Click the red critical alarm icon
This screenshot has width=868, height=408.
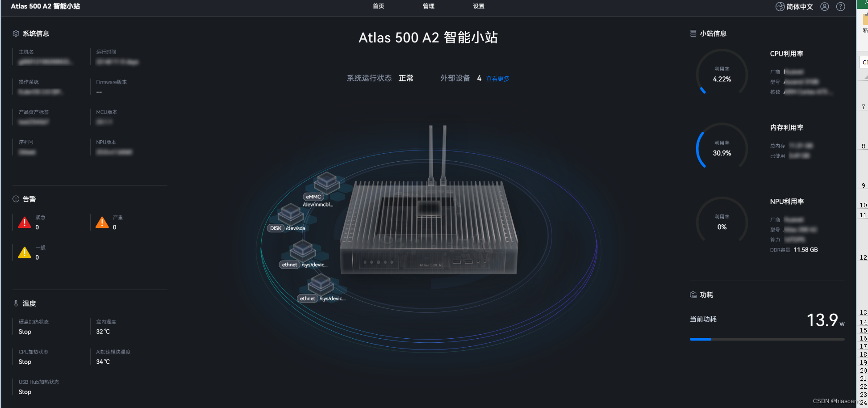point(25,222)
